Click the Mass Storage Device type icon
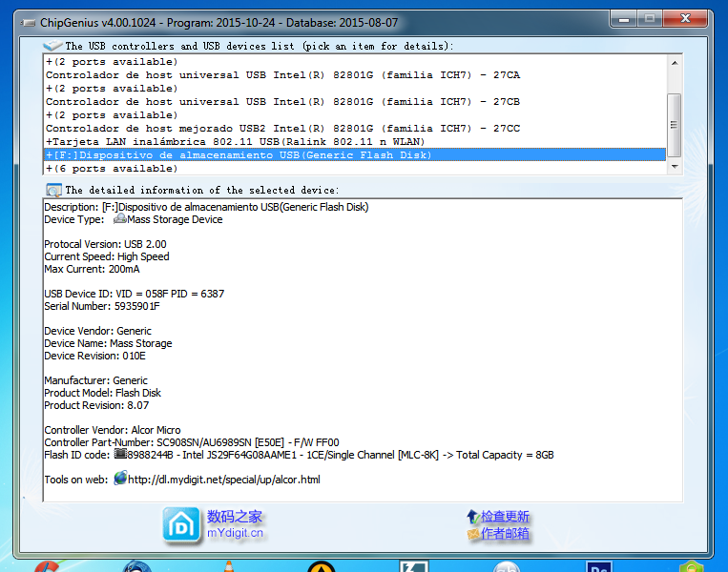728x572 pixels. pos(120,218)
